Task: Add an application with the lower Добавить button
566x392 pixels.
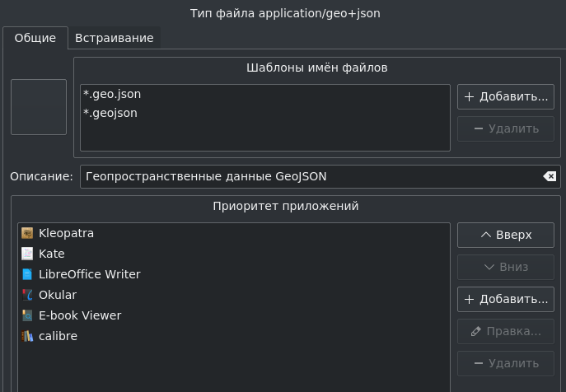Action: point(506,299)
